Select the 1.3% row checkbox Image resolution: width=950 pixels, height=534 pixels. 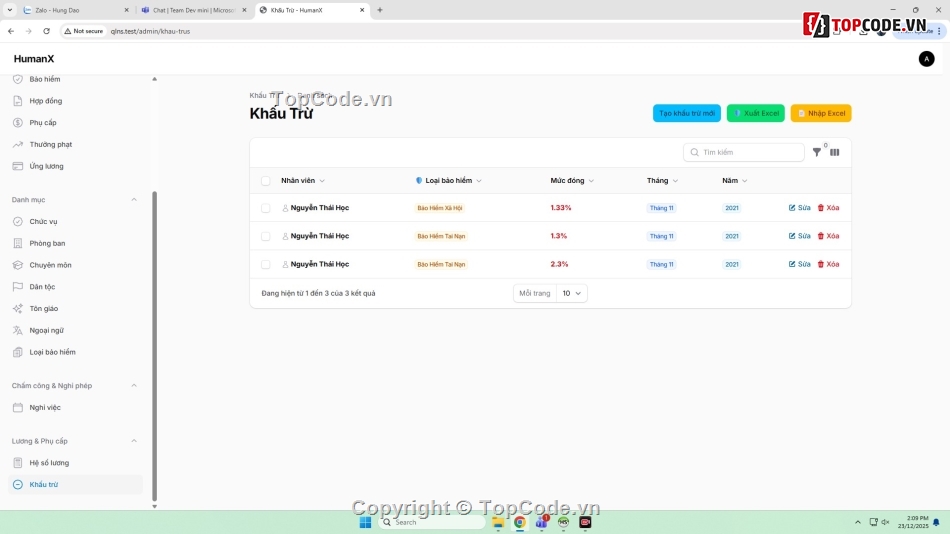click(x=265, y=236)
